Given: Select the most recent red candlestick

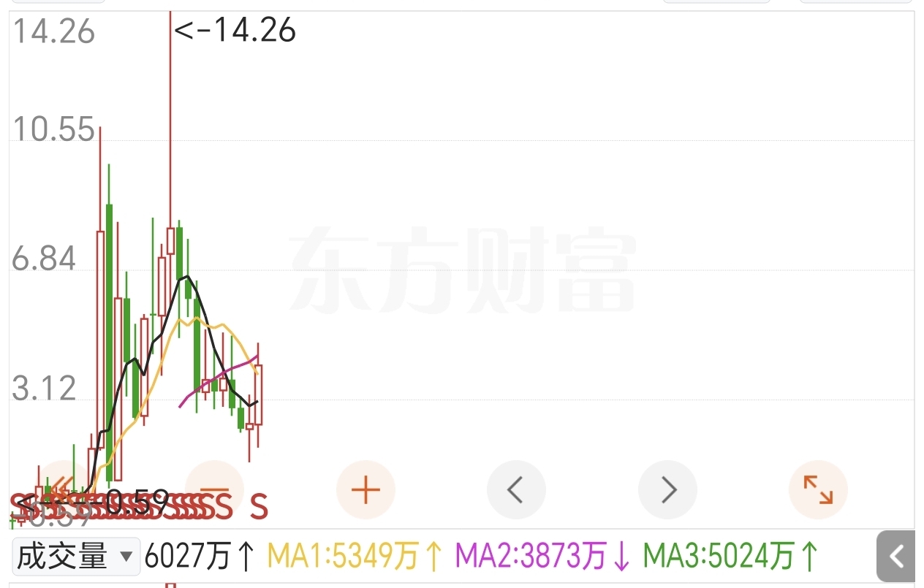Looking at the screenshot, I should 258,394.
